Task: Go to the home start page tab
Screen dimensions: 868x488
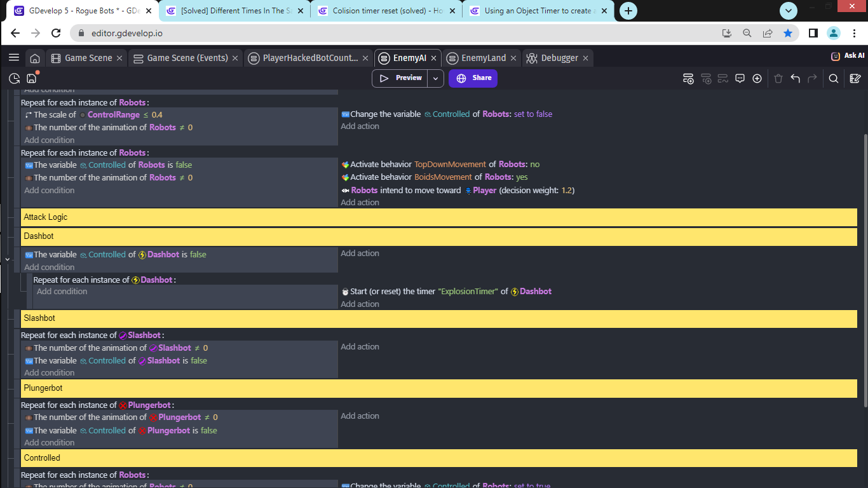Action: (35, 58)
